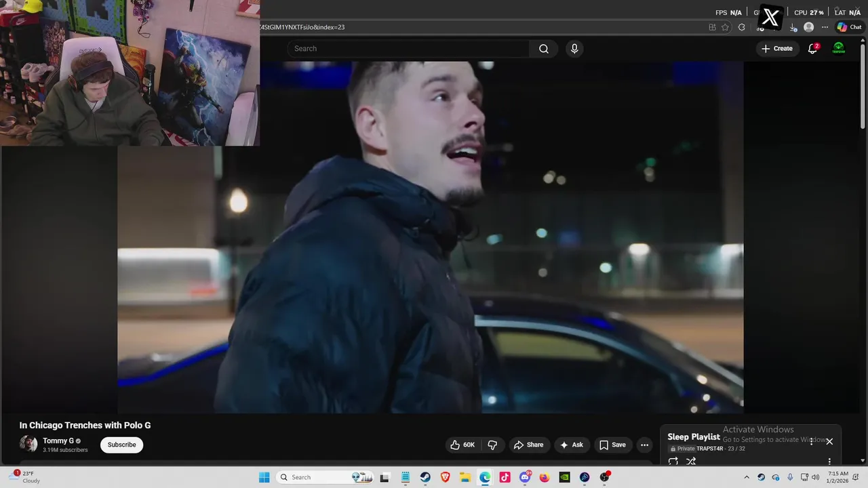Share the Polo G video

[528, 445]
